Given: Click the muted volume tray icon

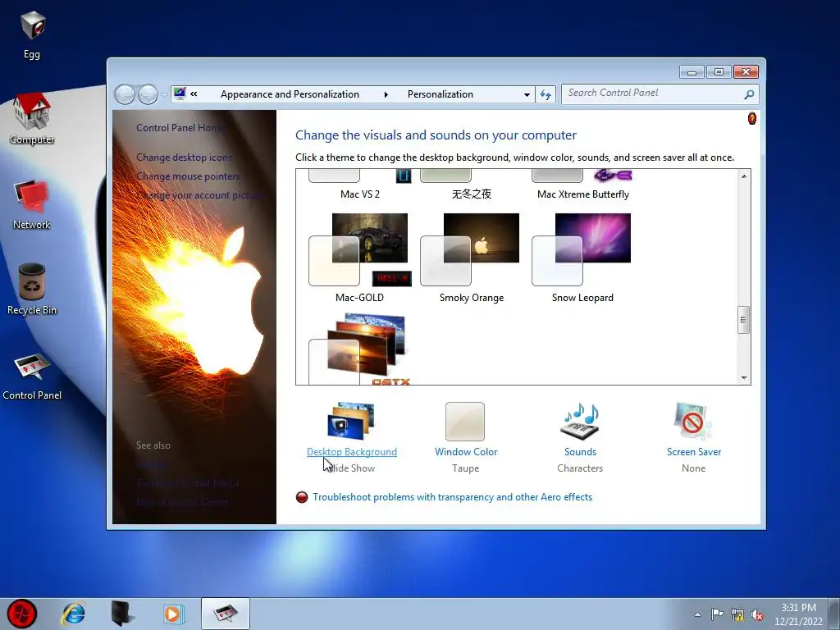Looking at the screenshot, I should (x=757, y=614).
